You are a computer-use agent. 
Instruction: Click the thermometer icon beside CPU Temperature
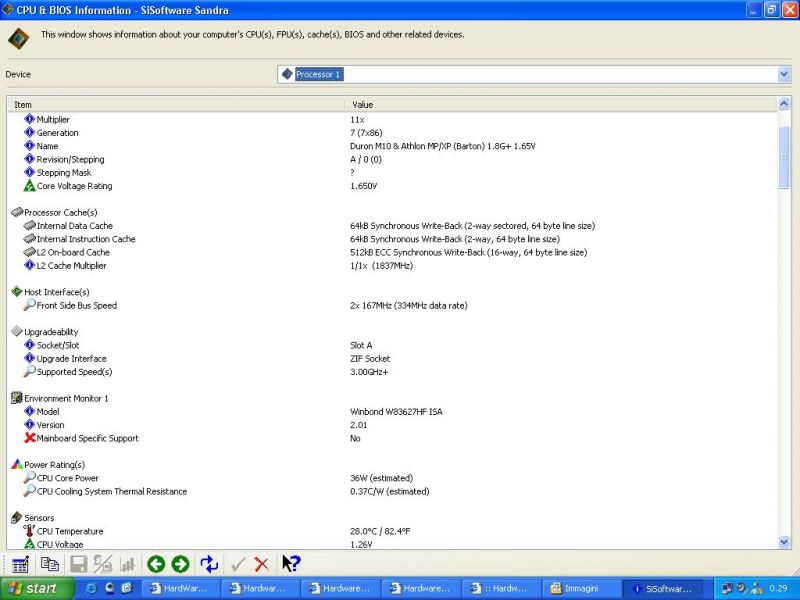pos(30,530)
